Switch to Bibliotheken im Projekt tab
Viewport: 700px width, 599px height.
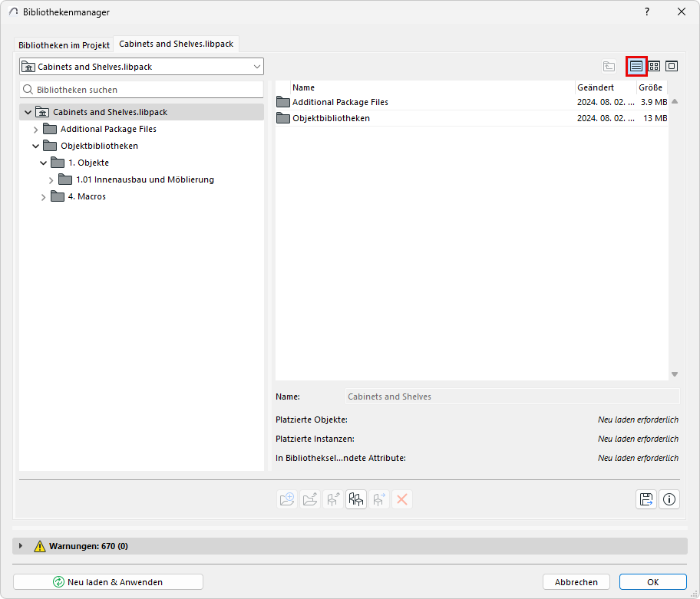pos(64,45)
